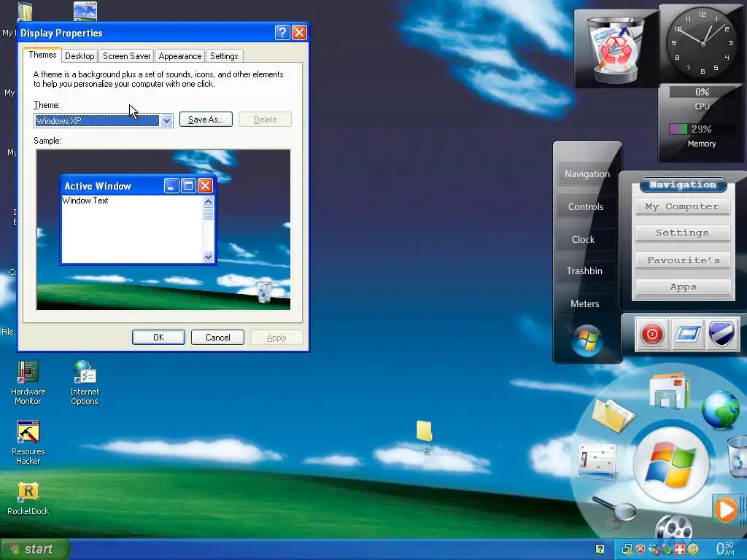The height and width of the screenshot is (560, 747).
Task: Open the film reel icon in circular dock
Action: pyautogui.click(x=673, y=528)
